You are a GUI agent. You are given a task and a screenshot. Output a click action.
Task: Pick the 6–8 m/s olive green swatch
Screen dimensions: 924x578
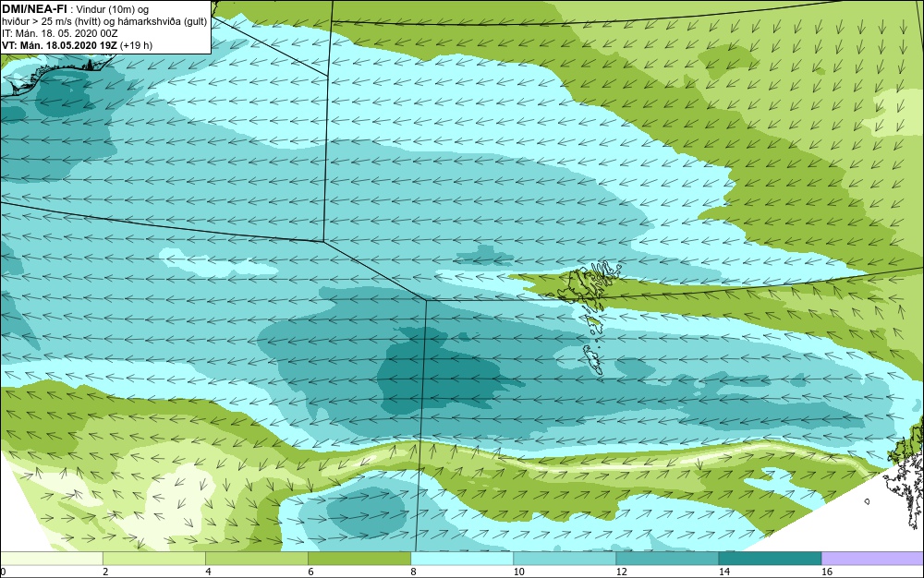[359, 559]
